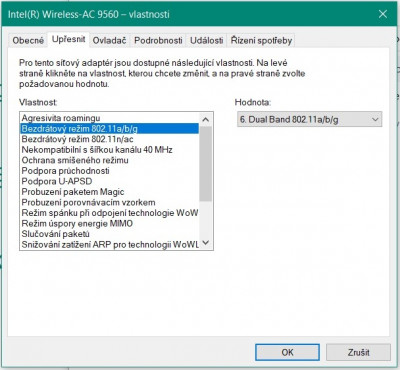
Task: Click the property list scroll down arrow
Action: [206, 243]
